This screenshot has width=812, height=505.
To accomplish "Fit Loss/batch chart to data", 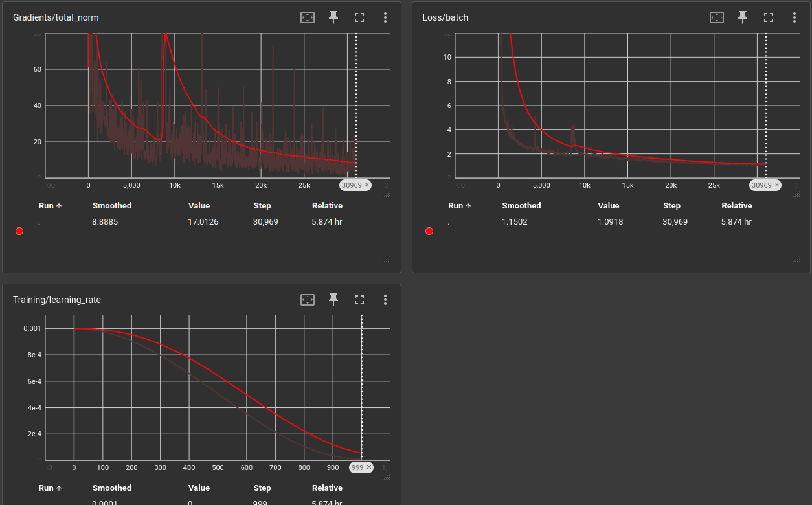I will click(x=716, y=17).
